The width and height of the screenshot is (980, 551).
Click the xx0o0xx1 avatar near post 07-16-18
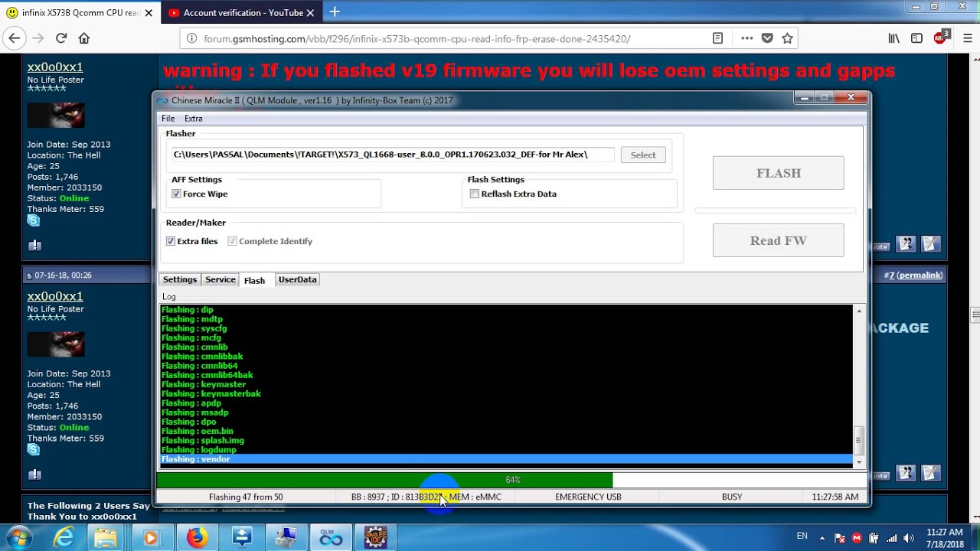[56, 343]
